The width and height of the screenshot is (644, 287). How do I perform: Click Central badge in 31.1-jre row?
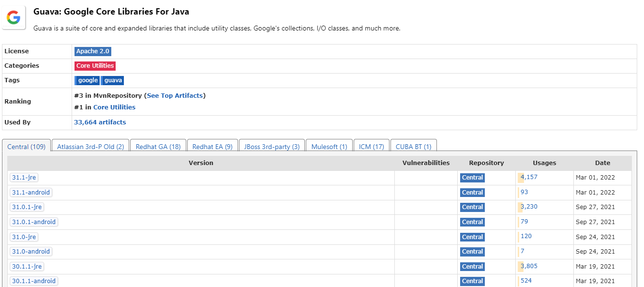pyautogui.click(x=472, y=178)
